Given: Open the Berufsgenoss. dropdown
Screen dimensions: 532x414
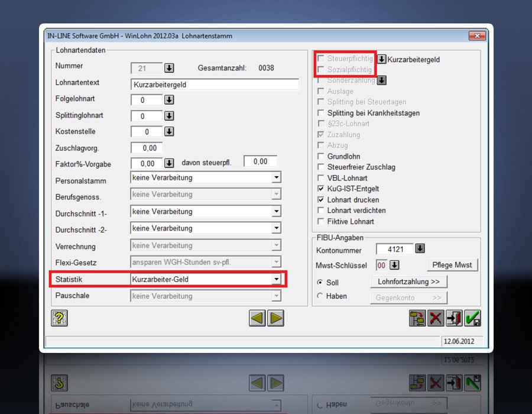Looking at the screenshot, I should pos(276,194).
